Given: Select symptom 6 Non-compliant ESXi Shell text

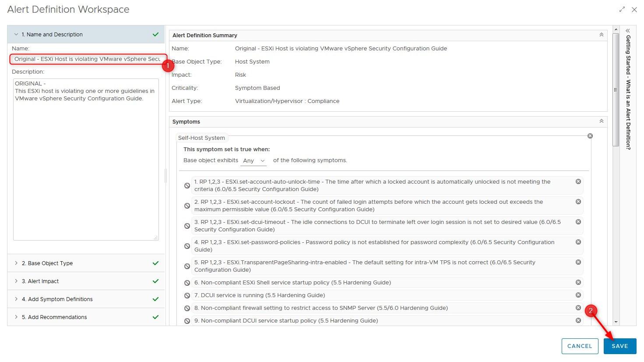Looking at the screenshot, I should coord(292,283).
